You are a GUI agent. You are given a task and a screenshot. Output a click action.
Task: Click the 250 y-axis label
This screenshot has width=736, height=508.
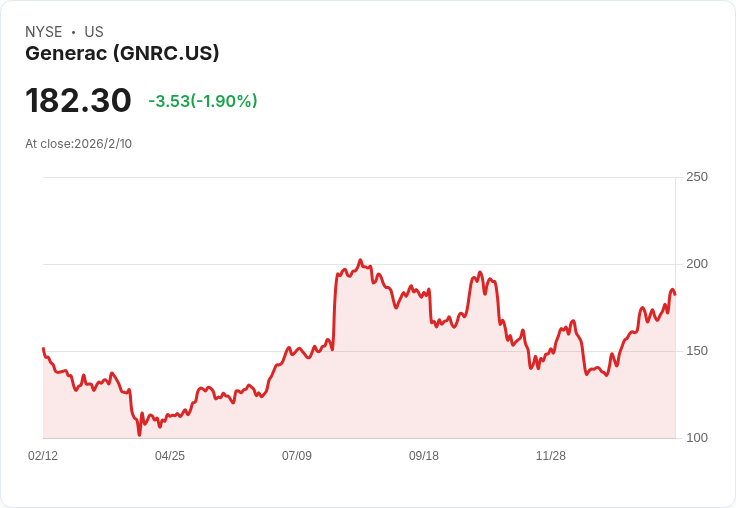pyautogui.click(x=697, y=177)
